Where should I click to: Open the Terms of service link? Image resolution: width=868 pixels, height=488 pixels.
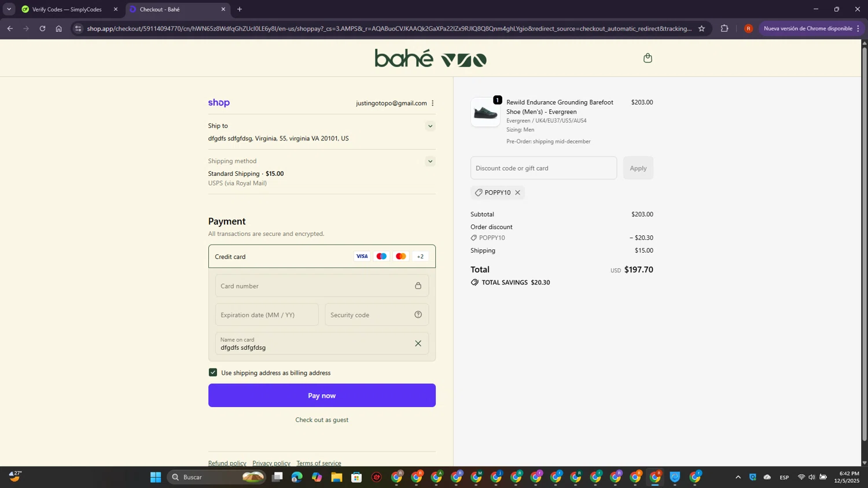click(319, 463)
